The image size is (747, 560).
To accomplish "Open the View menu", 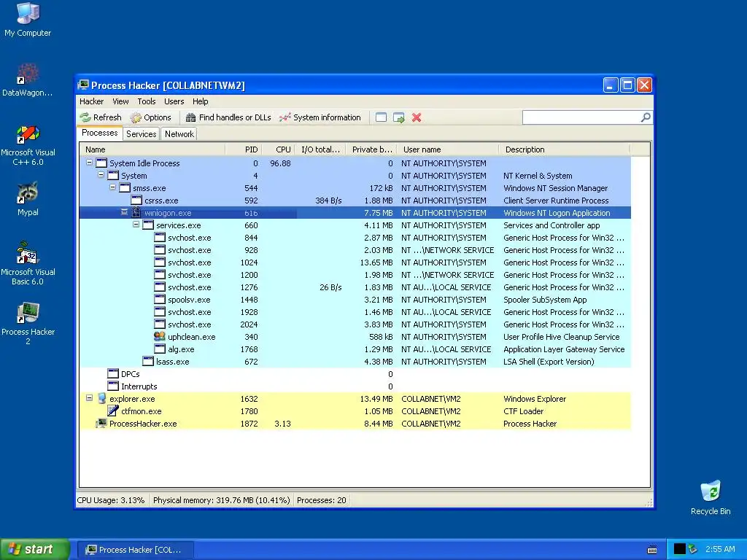I will [120, 101].
